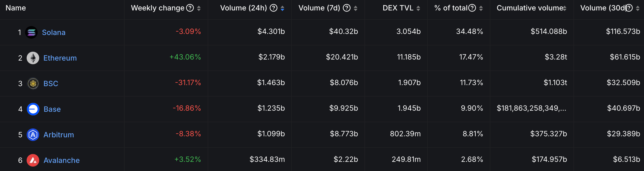Open the Arbitrum chain link
The image size is (644, 171).
click(59, 135)
